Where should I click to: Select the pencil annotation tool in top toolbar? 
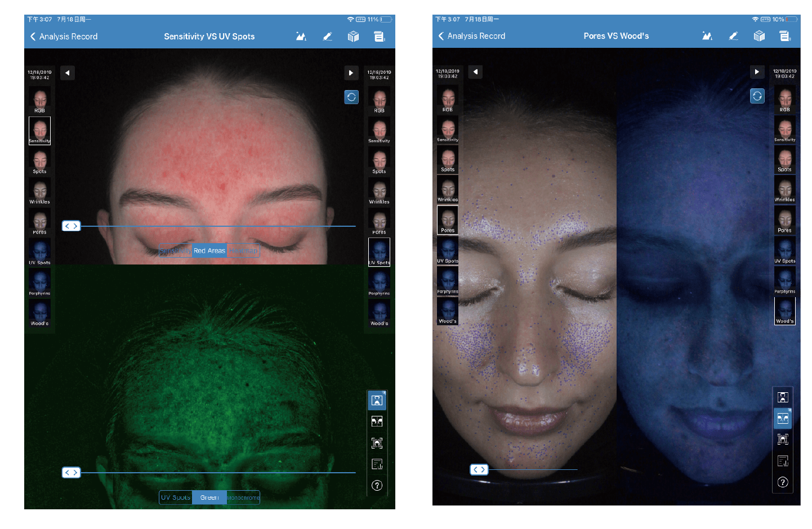328,36
